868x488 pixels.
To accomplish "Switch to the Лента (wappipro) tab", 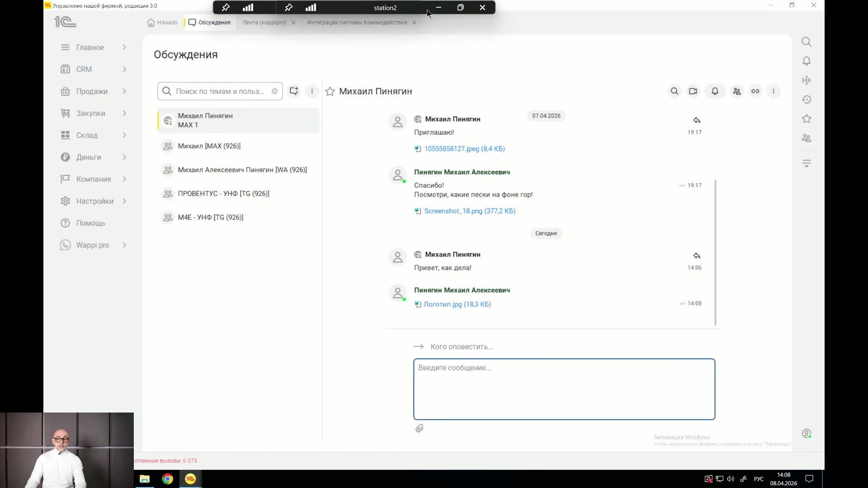I will coord(264,23).
